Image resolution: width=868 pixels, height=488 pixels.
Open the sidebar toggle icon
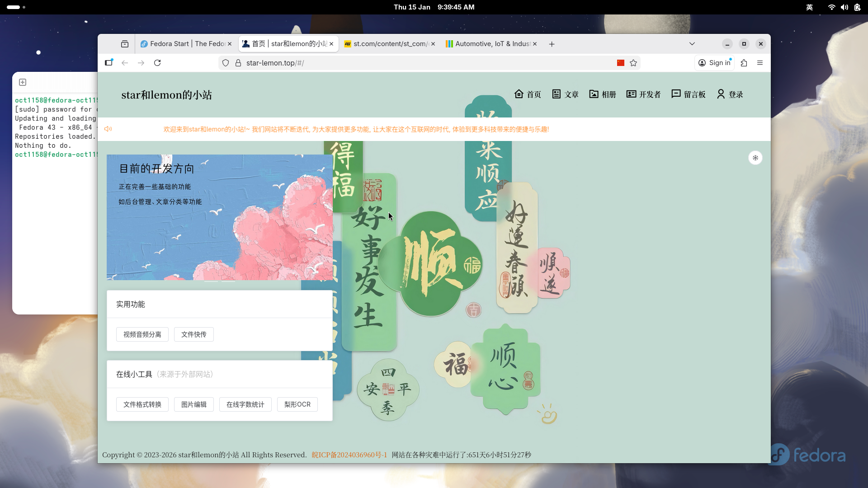pos(108,63)
